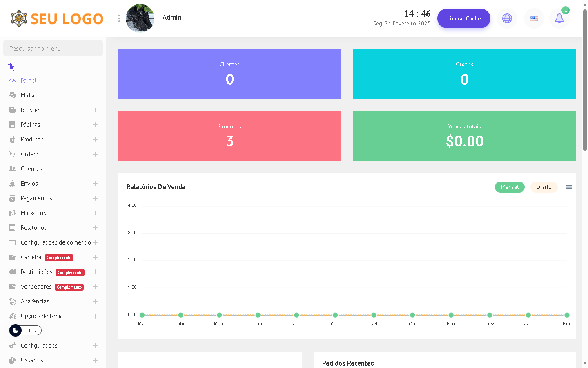This screenshot has height=368, width=588.
Task: Click the pin icon in sidebar
Action: (x=11, y=66)
